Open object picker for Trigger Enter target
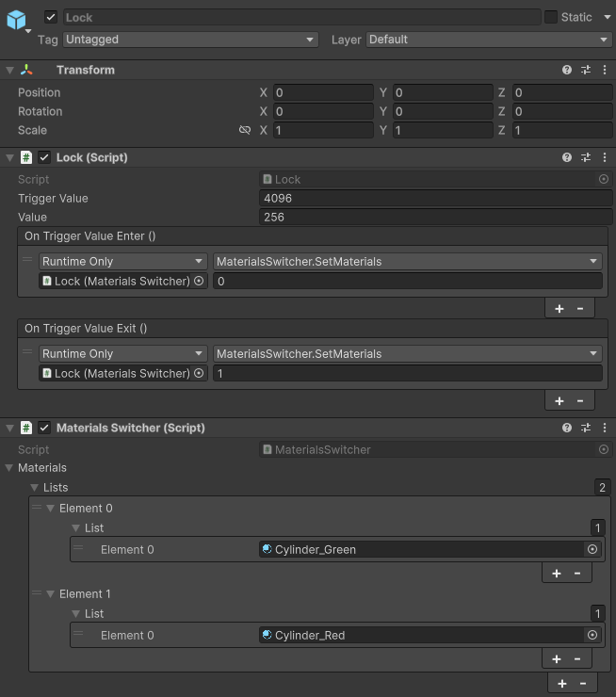This screenshot has height=697, width=616. pyautogui.click(x=199, y=282)
